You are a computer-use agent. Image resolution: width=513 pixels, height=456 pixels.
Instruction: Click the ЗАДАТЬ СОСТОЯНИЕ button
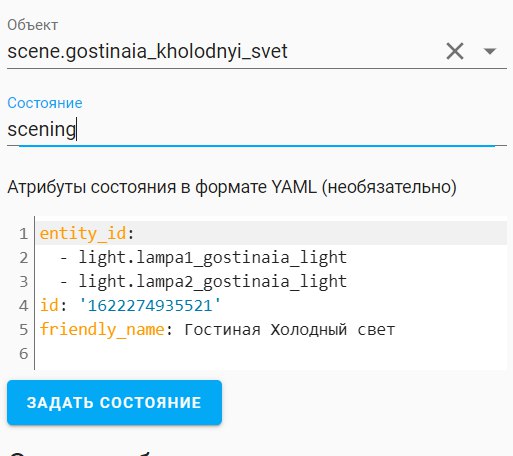[x=114, y=402]
